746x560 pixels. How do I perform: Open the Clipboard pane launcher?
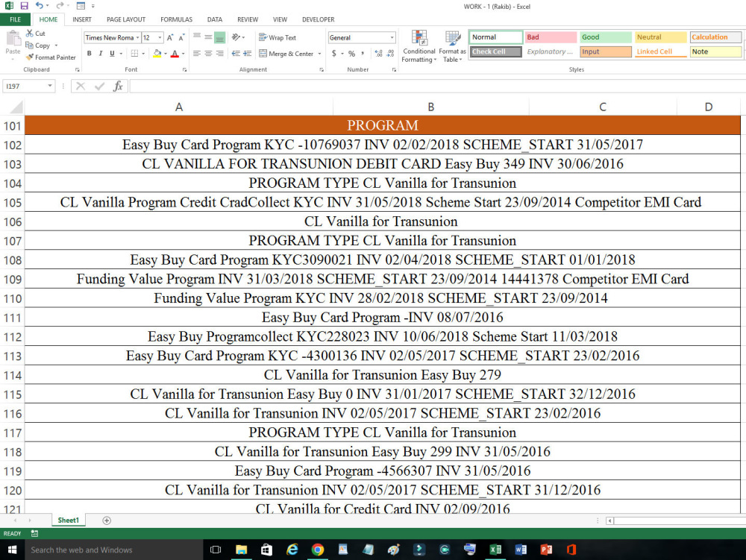[77, 70]
